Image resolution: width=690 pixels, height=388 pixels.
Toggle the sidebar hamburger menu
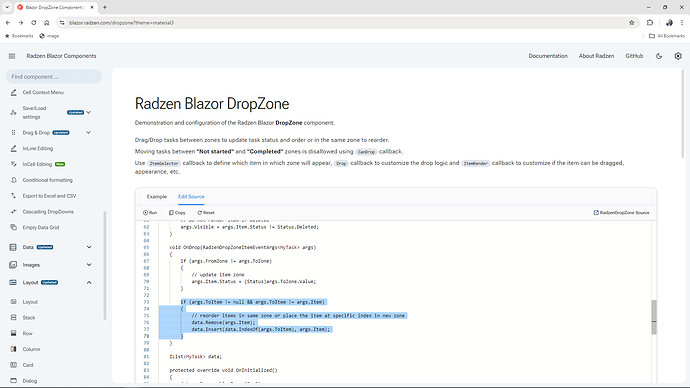pyautogui.click(x=12, y=56)
